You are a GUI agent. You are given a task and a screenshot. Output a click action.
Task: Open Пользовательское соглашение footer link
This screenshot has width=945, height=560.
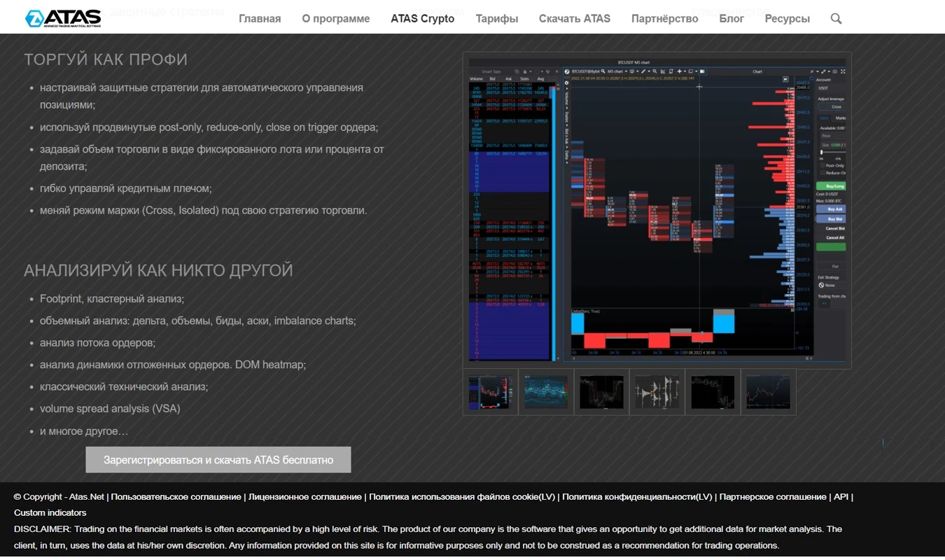[x=176, y=497]
